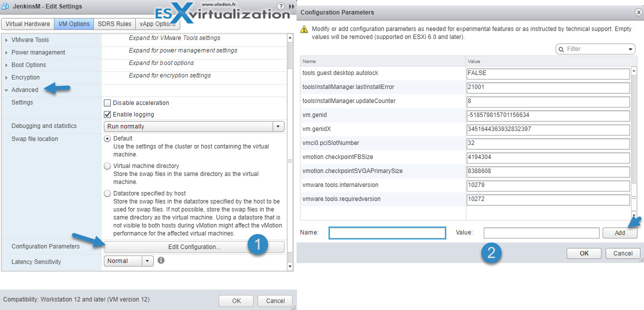Click the magnifier icon in the Filter box
Image resolution: width=644 pixels, height=310 pixels.
[562, 49]
